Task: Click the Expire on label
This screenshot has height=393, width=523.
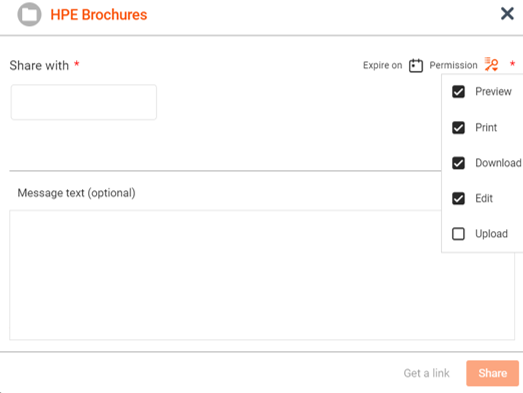Action: point(383,65)
